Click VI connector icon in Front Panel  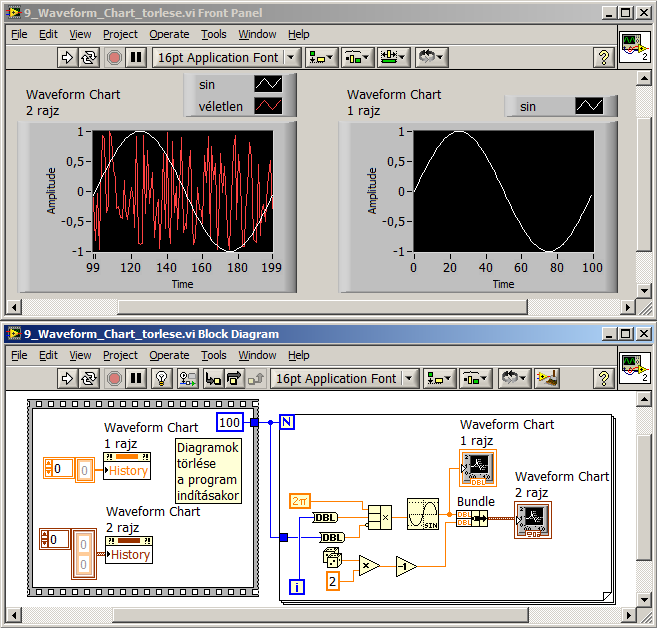point(635,47)
